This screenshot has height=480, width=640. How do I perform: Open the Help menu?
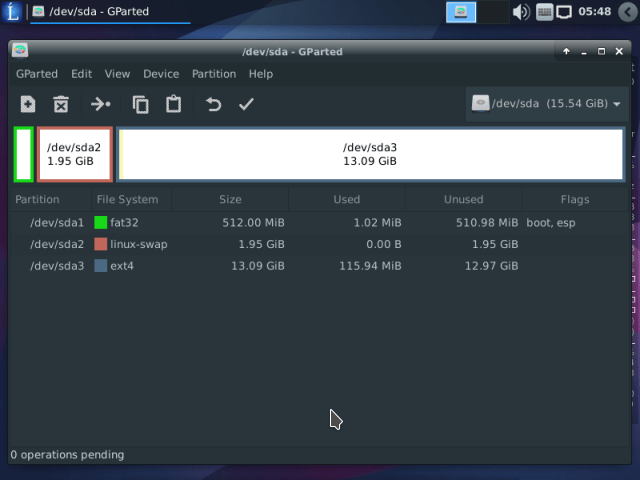point(261,74)
